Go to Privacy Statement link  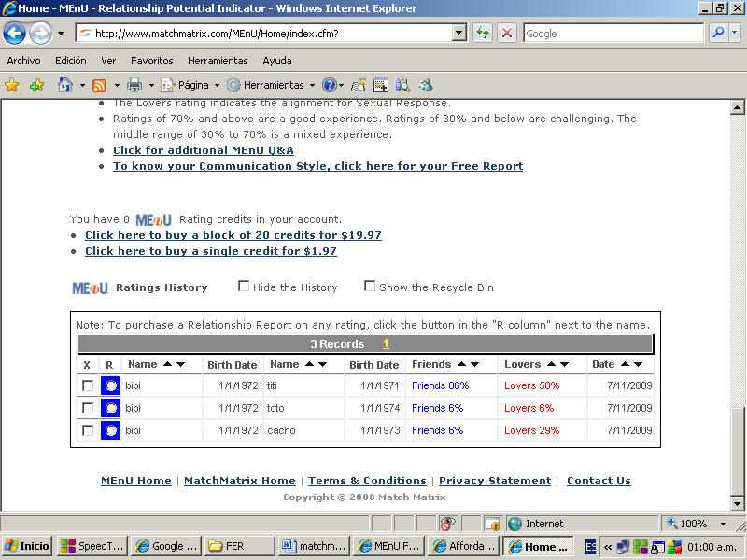coord(495,481)
